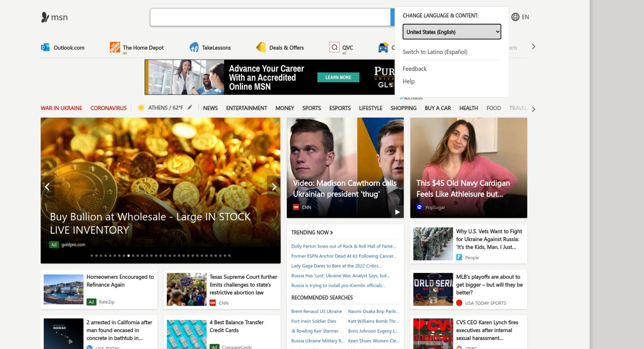The height and width of the screenshot is (349, 644).
Task: Search Jk Rowling Keir Starmer
Action: point(315,331)
